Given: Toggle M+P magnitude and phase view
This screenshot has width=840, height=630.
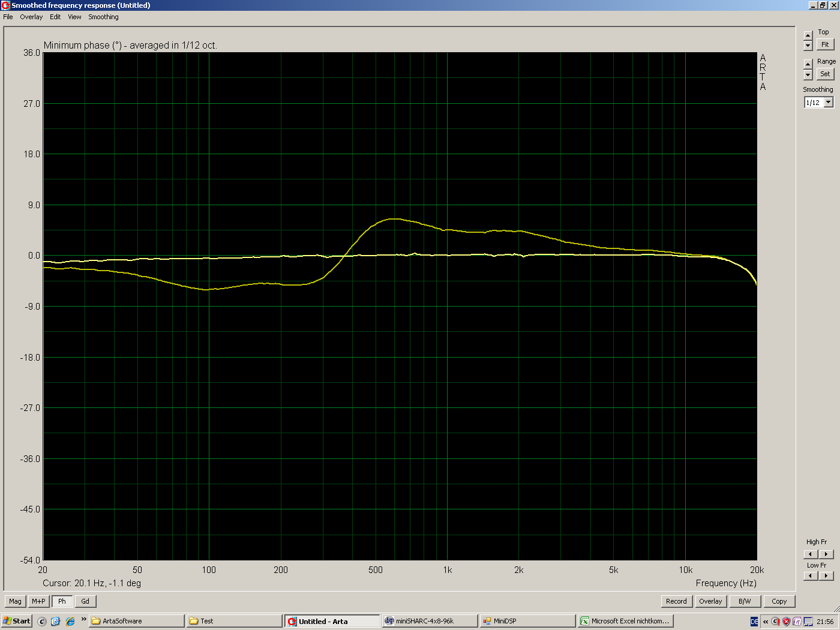Looking at the screenshot, I should pyautogui.click(x=38, y=601).
